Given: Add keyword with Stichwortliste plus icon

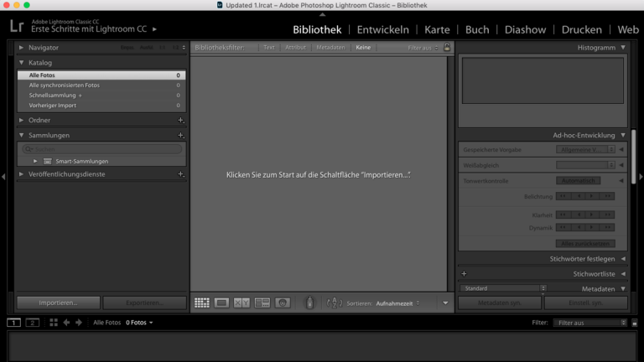Looking at the screenshot, I should pyautogui.click(x=464, y=274).
